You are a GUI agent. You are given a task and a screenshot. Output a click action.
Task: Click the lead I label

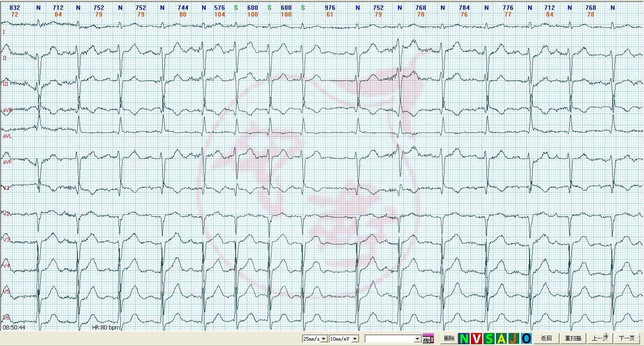pyautogui.click(x=4, y=32)
